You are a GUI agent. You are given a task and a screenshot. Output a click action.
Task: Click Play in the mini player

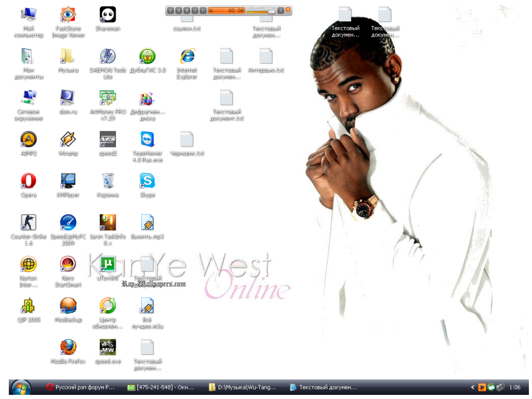[x=170, y=10]
